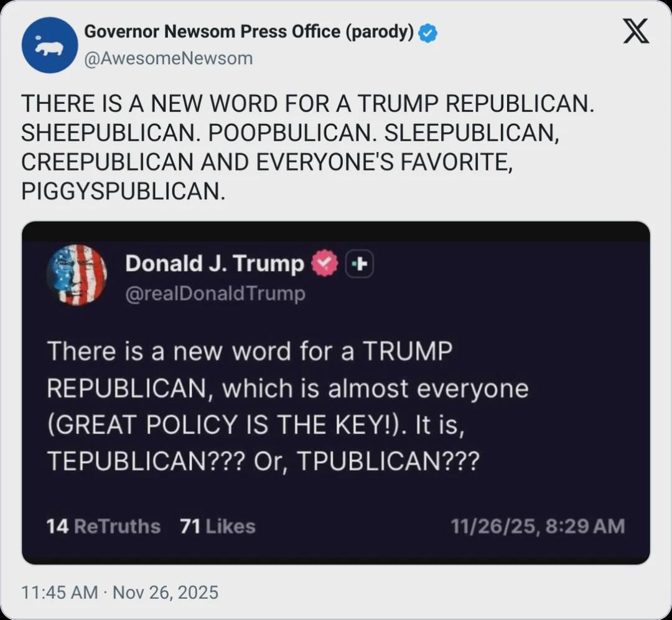672x620 pixels.
Task: Open the Donald J. Trump display name
Action: (x=215, y=264)
